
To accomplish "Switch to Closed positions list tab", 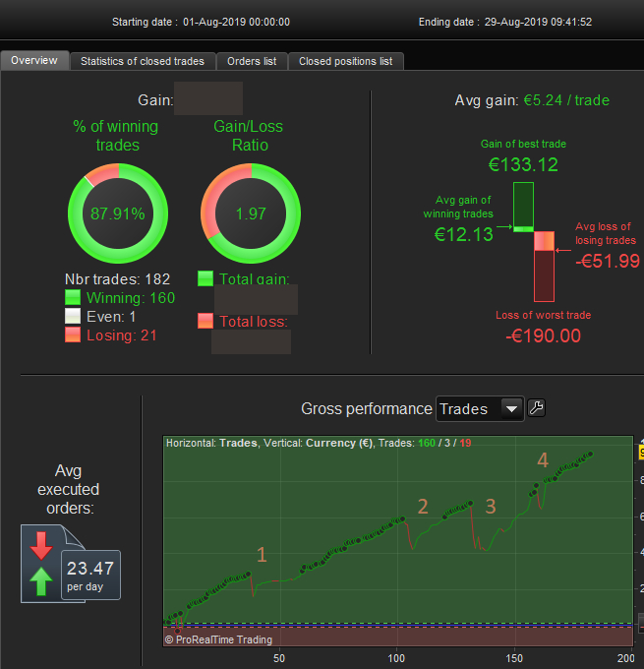I will [346, 61].
